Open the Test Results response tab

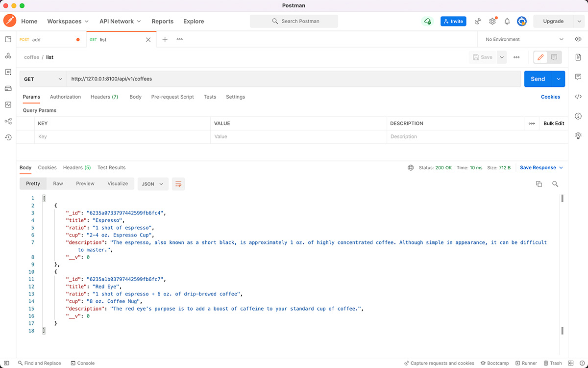tap(111, 168)
